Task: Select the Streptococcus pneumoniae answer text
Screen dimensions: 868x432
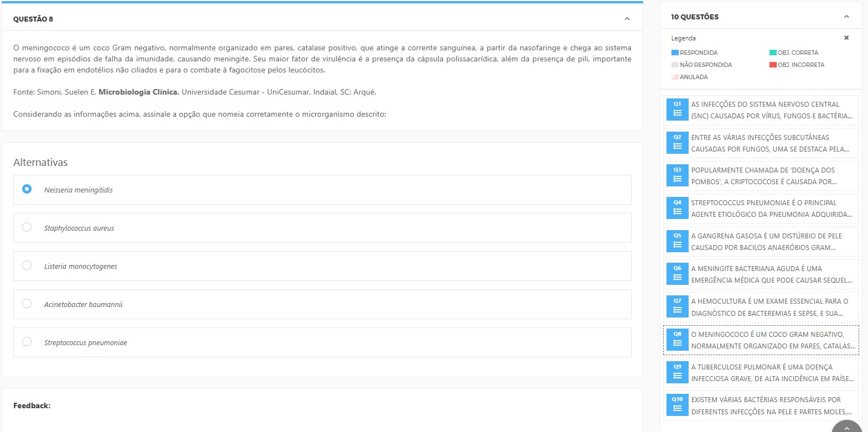Action: (86, 343)
